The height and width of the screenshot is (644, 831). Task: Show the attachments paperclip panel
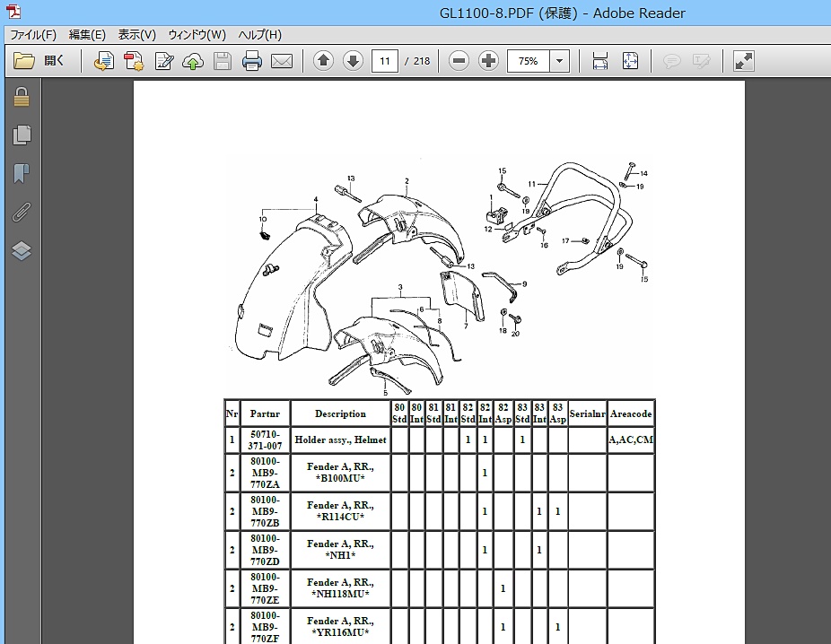[22, 213]
